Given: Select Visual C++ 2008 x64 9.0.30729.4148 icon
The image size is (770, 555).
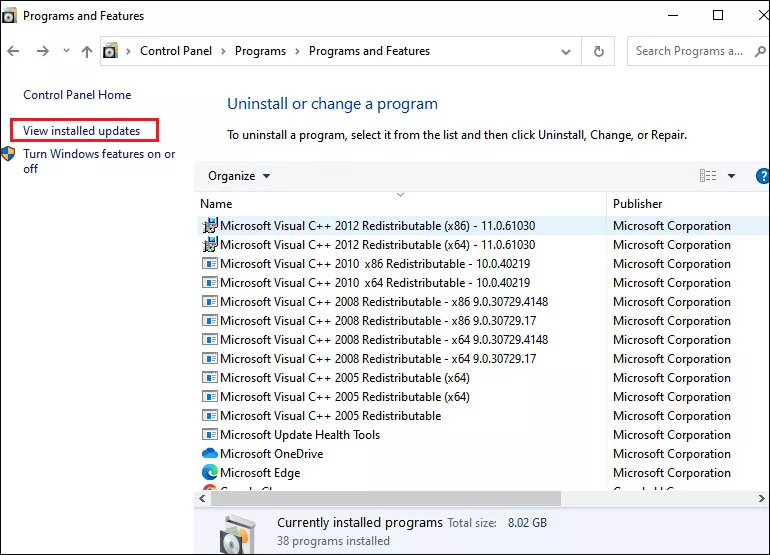Looking at the screenshot, I should pyautogui.click(x=210, y=340).
